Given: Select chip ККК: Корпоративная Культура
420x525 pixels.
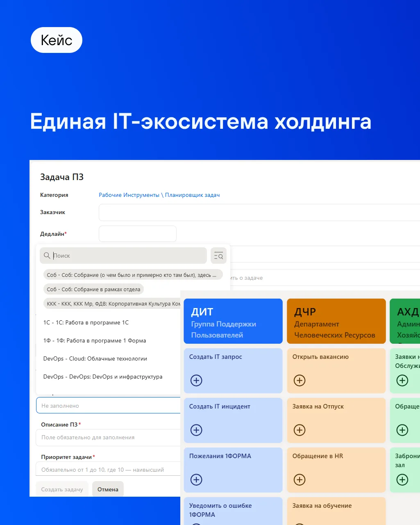Looking at the screenshot, I should coord(112,304).
